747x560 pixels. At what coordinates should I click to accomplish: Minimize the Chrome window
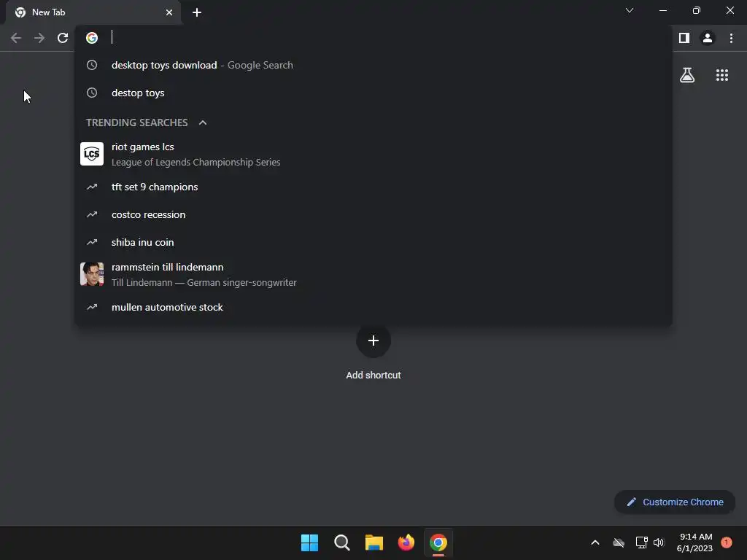tap(662, 10)
